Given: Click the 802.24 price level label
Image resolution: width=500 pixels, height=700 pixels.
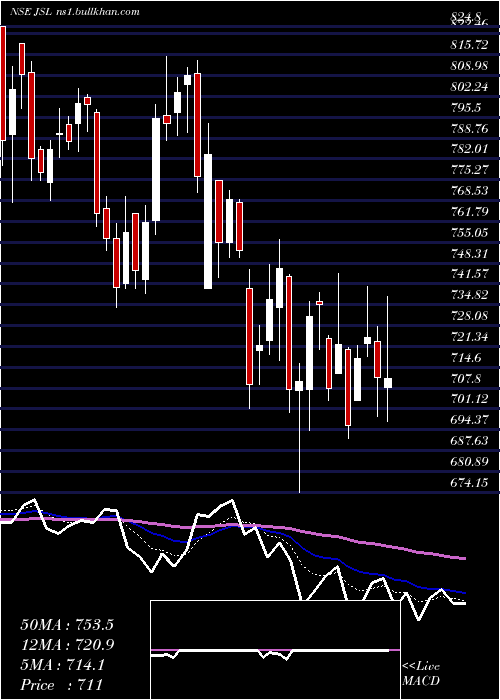Looking at the screenshot, I should tap(469, 87).
